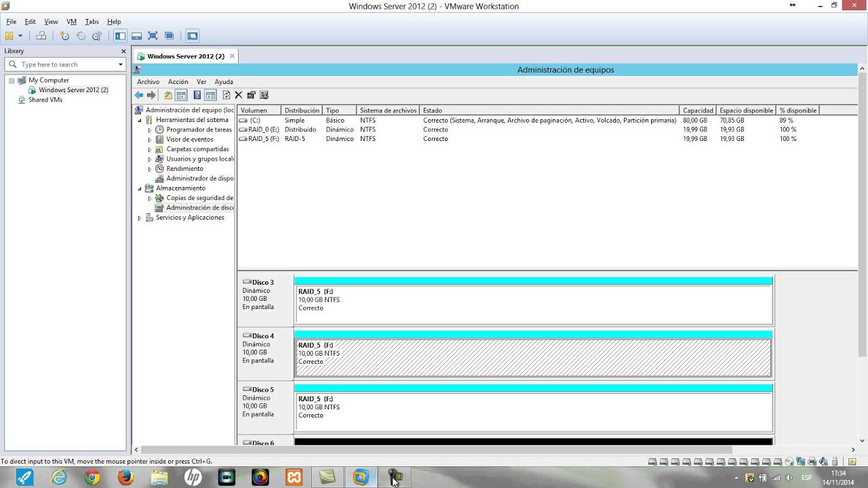Expand Programador de tareas node
This screenshot has width=868, height=488.
point(150,129)
